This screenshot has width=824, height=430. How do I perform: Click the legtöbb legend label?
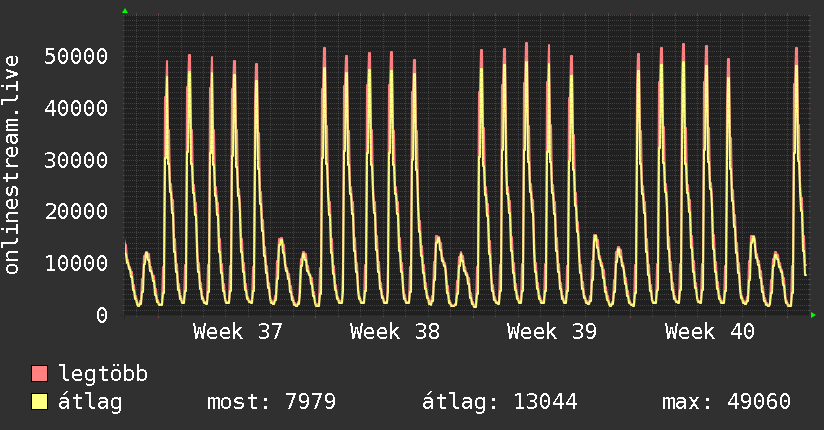103,374
